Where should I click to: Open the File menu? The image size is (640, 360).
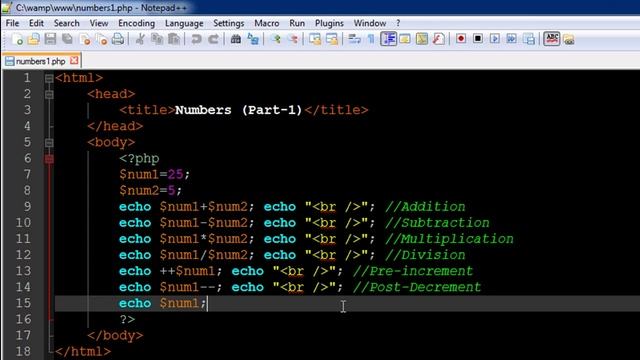click(12, 23)
